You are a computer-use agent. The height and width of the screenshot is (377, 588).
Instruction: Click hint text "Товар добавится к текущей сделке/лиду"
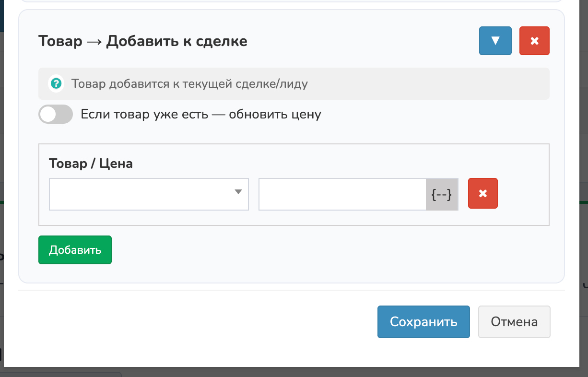pos(189,84)
